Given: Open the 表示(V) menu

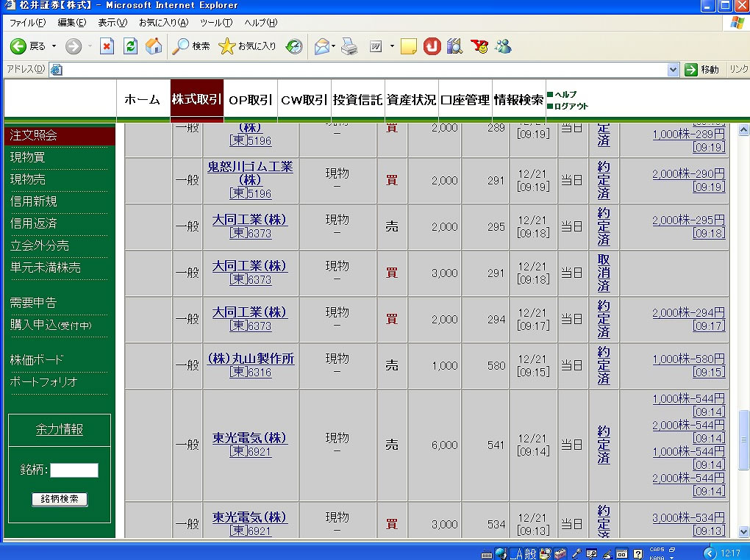Looking at the screenshot, I should (x=113, y=23).
